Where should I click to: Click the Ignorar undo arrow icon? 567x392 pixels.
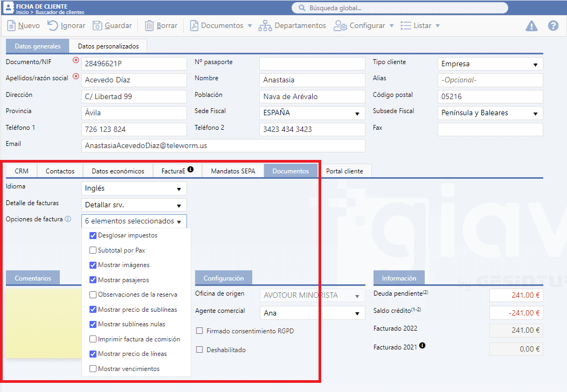point(53,26)
